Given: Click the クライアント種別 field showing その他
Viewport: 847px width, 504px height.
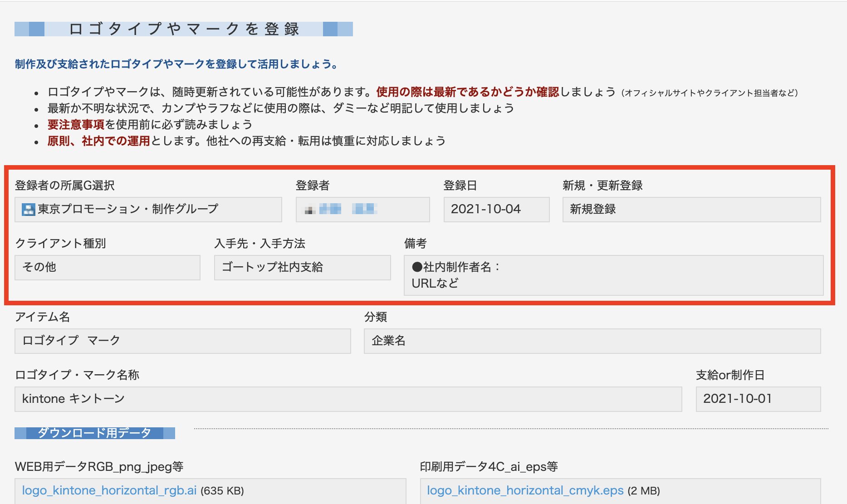Looking at the screenshot, I should pos(108,267).
